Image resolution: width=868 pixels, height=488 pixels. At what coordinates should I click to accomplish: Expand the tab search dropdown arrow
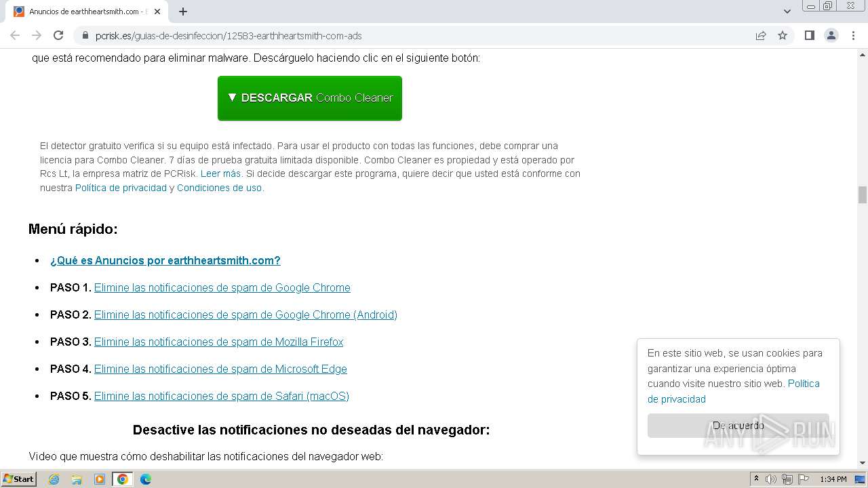click(x=787, y=12)
